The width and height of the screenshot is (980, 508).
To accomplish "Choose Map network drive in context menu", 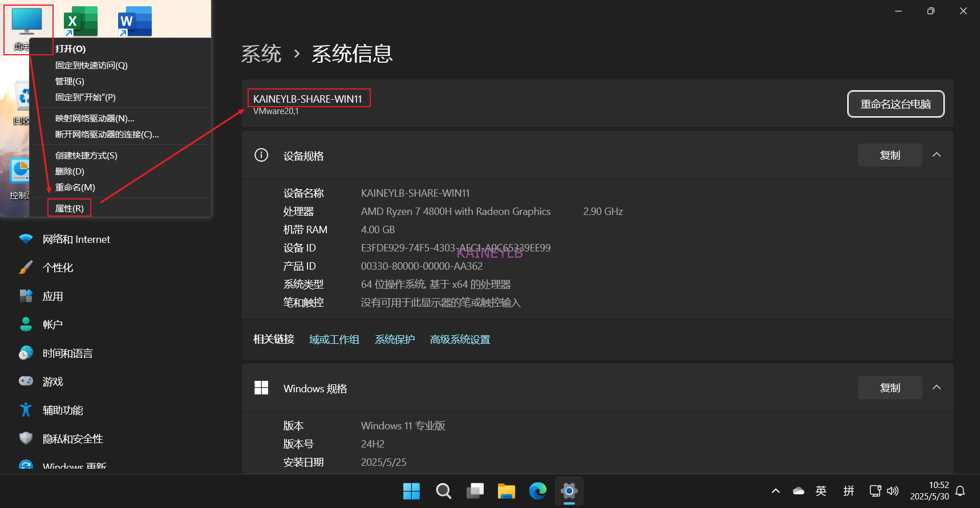I will (95, 119).
